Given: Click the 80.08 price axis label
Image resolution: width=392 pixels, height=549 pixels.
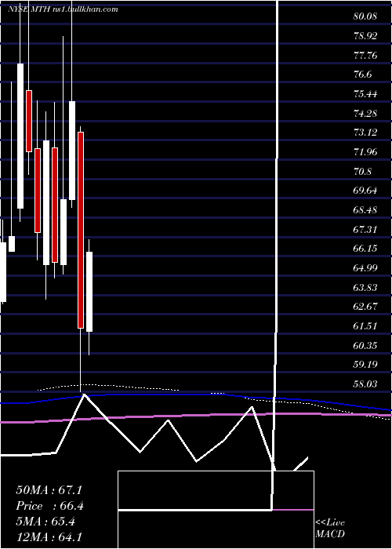Looking at the screenshot, I should coord(365,16).
